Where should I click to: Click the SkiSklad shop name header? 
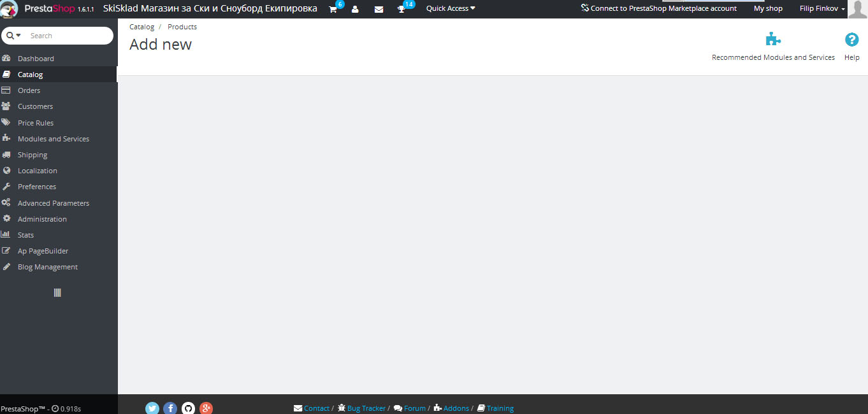[210, 8]
